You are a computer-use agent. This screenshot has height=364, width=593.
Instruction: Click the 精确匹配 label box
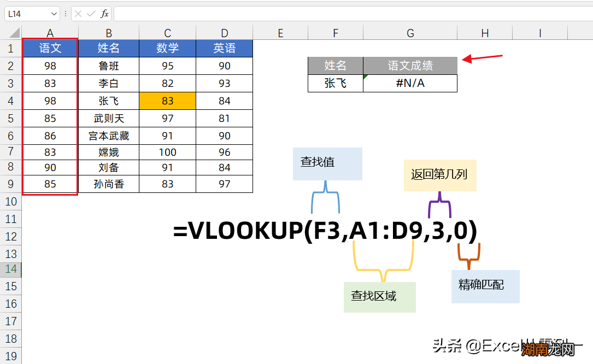point(485,286)
